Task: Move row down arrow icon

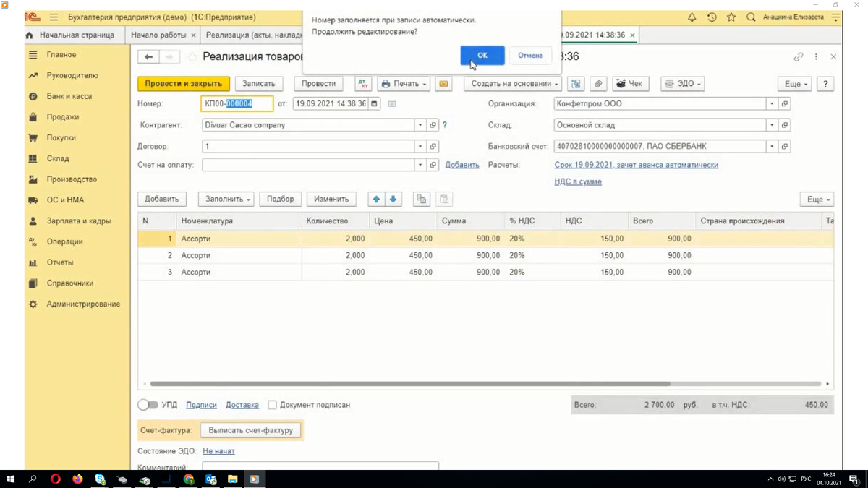Action: (393, 200)
